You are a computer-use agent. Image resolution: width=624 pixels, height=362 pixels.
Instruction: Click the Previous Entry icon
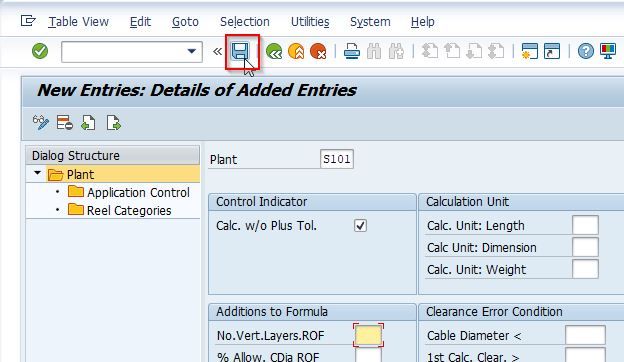click(88, 123)
